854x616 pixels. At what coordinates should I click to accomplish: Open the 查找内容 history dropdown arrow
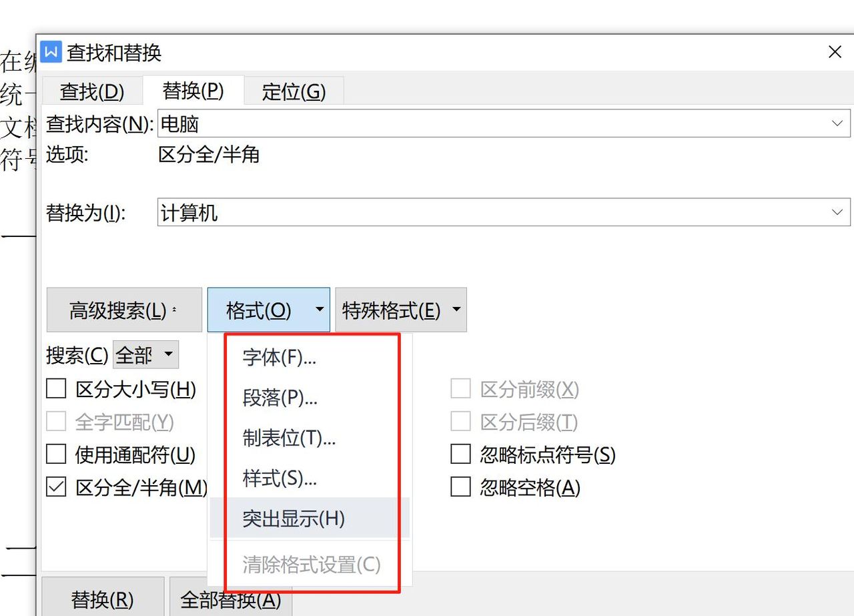[837, 123]
